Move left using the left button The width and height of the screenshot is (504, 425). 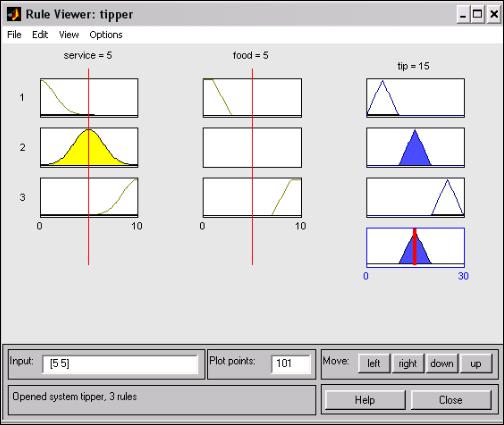374,363
